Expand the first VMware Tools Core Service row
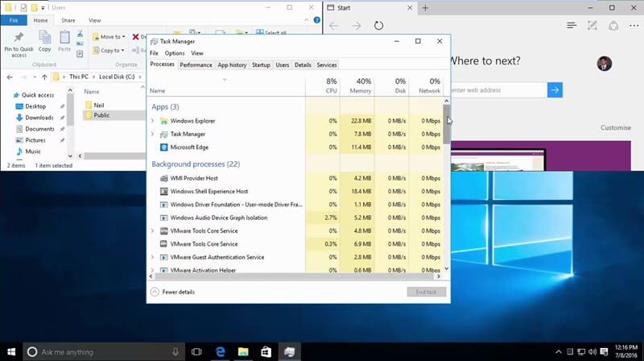 [x=152, y=230]
